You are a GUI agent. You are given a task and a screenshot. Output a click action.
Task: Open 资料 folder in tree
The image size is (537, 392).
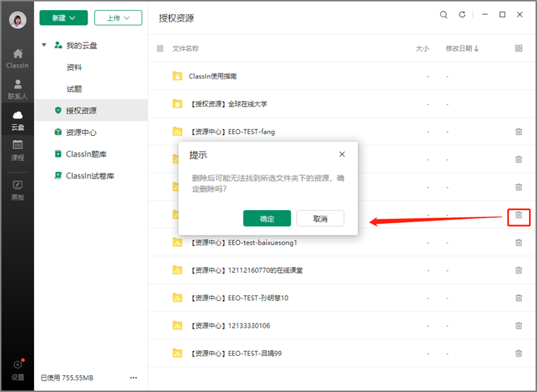(x=74, y=67)
